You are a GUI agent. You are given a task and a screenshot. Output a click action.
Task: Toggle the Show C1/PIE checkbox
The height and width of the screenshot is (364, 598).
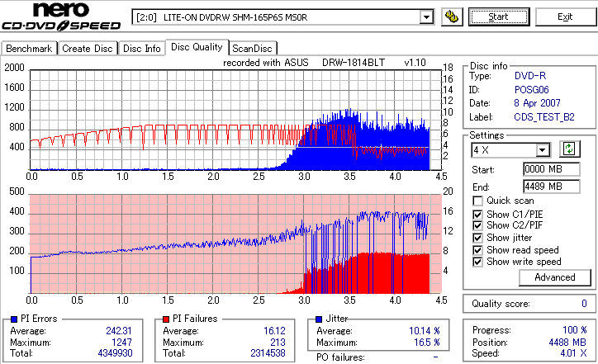coord(477,215)
